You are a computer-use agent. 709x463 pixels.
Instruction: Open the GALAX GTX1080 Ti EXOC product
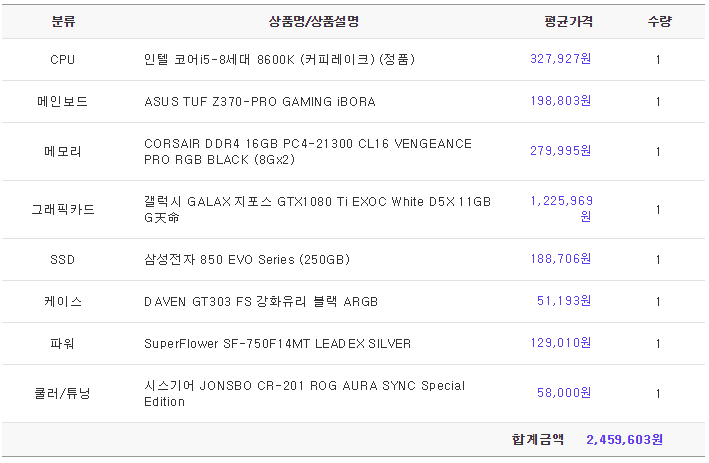click(317, 209)
